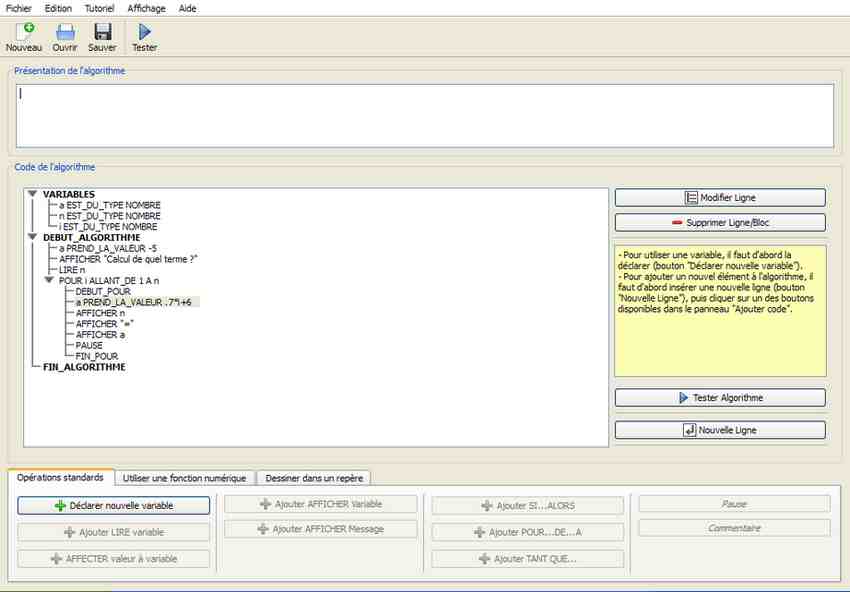Select the LIRE n line
Screen dimensions: 850x592
[72, 270]
